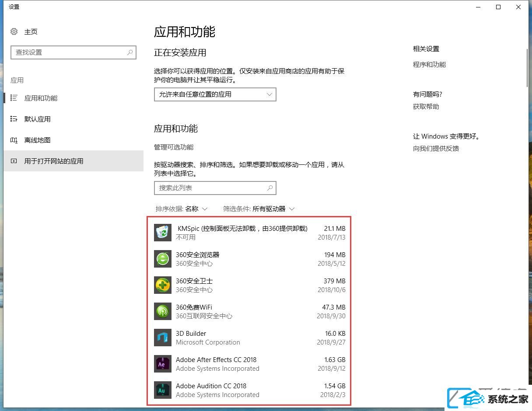Click the 47.3 MB size value
This screenshot has width=532, height=411.
tap(334, 307)
